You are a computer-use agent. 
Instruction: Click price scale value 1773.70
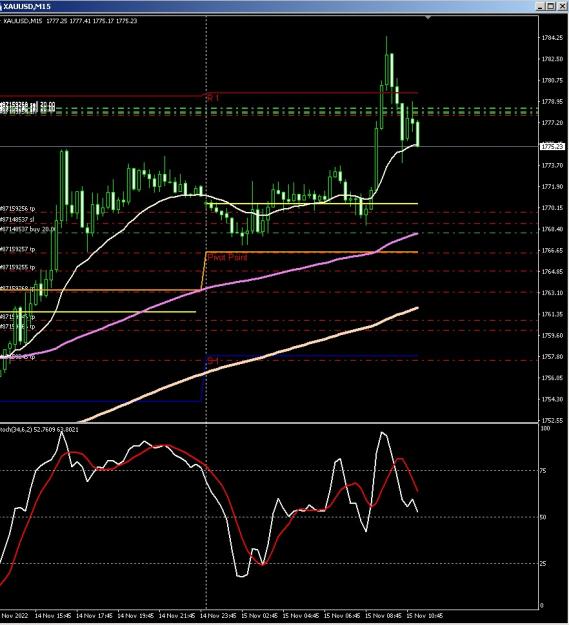pos(552,165)
